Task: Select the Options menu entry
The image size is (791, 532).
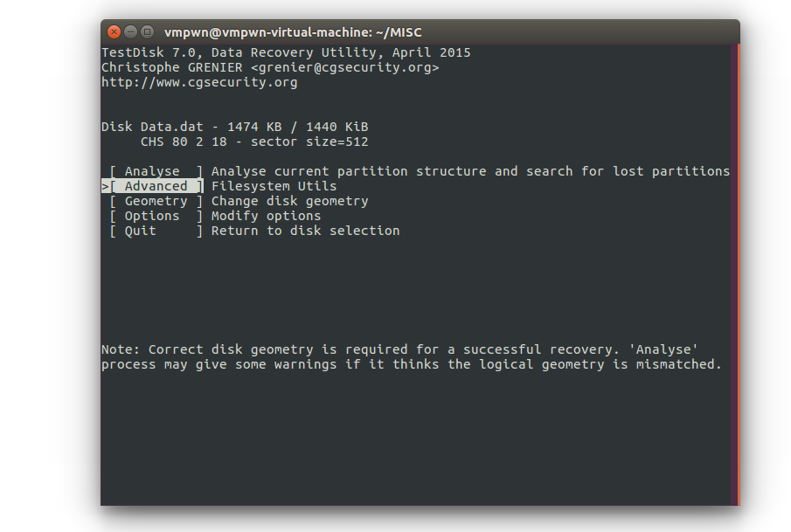Action: point(156,216)
